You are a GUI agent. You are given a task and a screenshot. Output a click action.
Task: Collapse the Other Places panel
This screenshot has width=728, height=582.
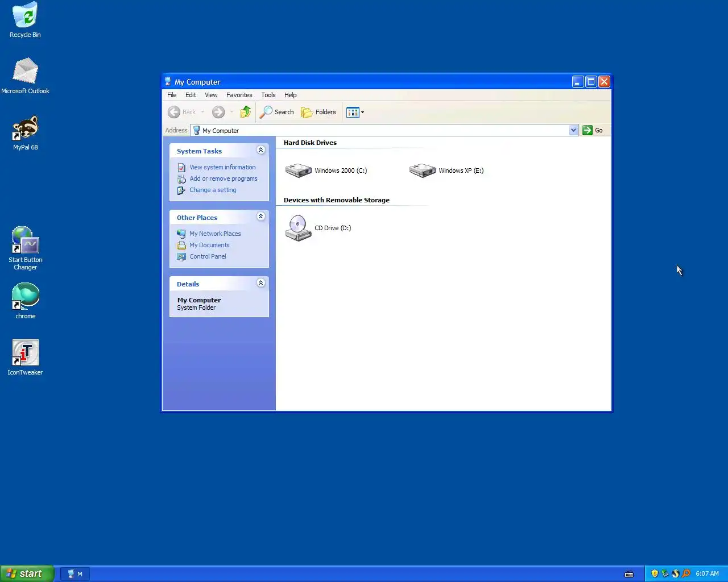click(x=261, y=217)
